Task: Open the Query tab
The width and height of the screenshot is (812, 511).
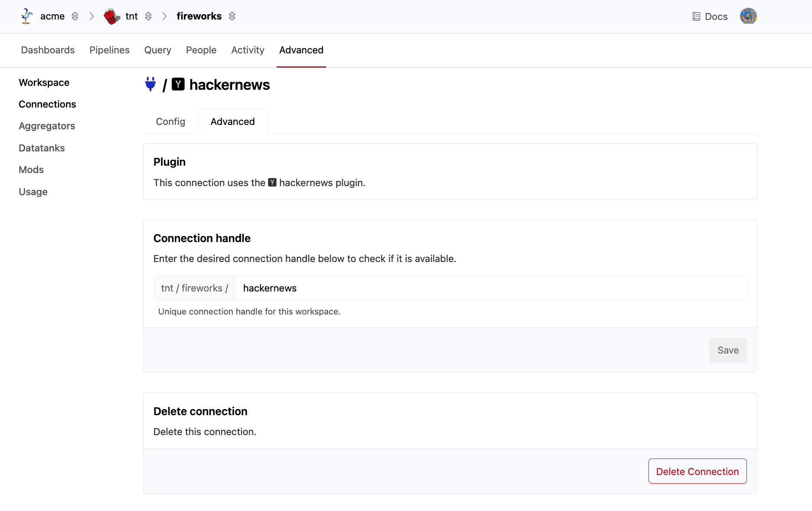Action: pyautogui.click(x=157, y=50)
